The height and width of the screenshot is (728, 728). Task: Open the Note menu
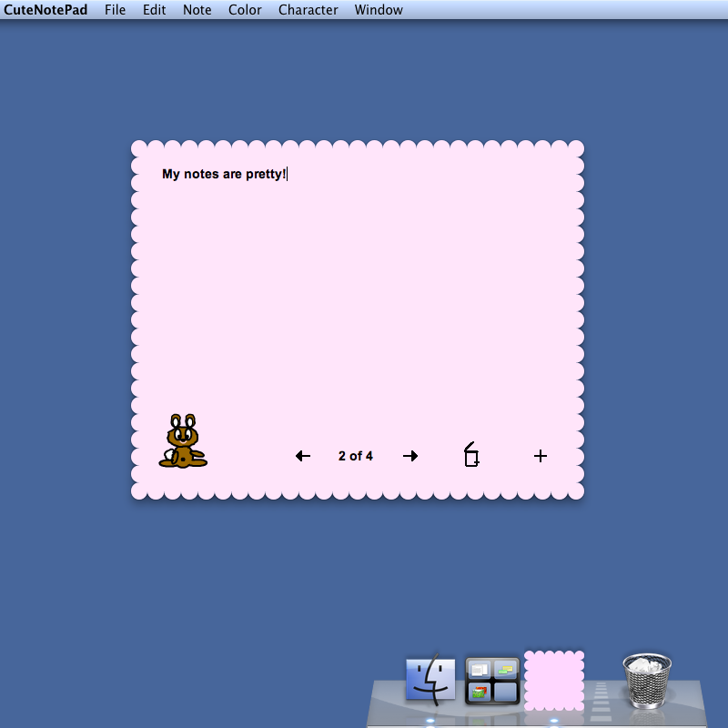pyautogui.click(x=197, y=10)
